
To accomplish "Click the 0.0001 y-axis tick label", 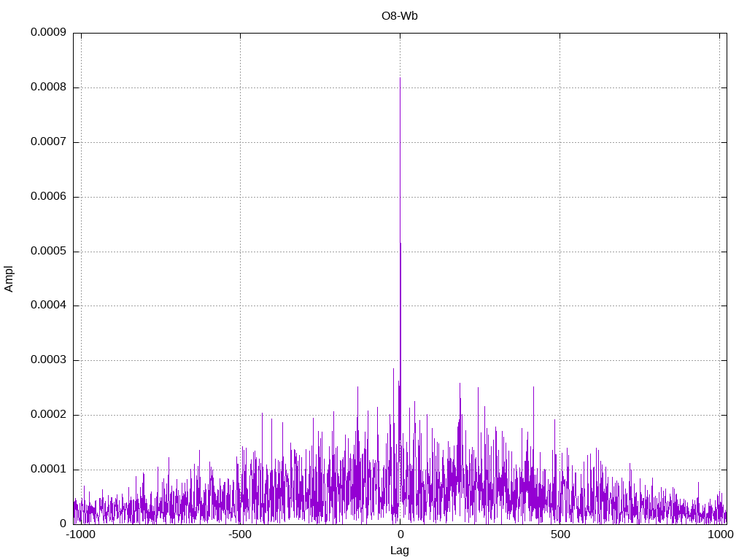I will (x=48, y=470).
